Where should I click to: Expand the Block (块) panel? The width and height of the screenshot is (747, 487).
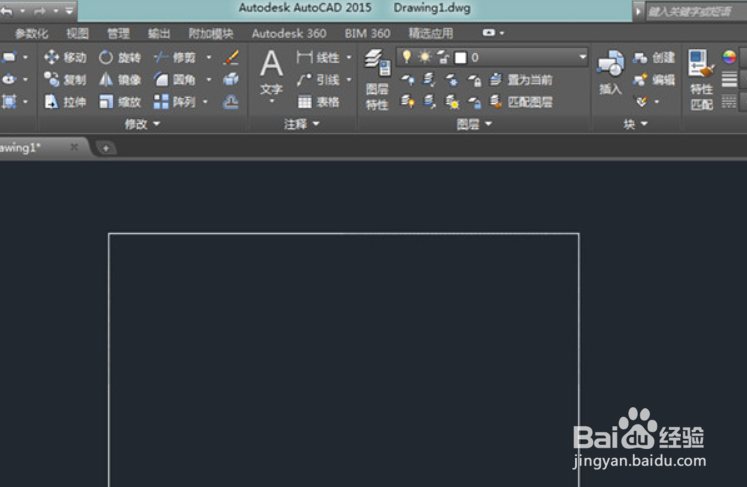pyautogui.click(x=636, y=124)
